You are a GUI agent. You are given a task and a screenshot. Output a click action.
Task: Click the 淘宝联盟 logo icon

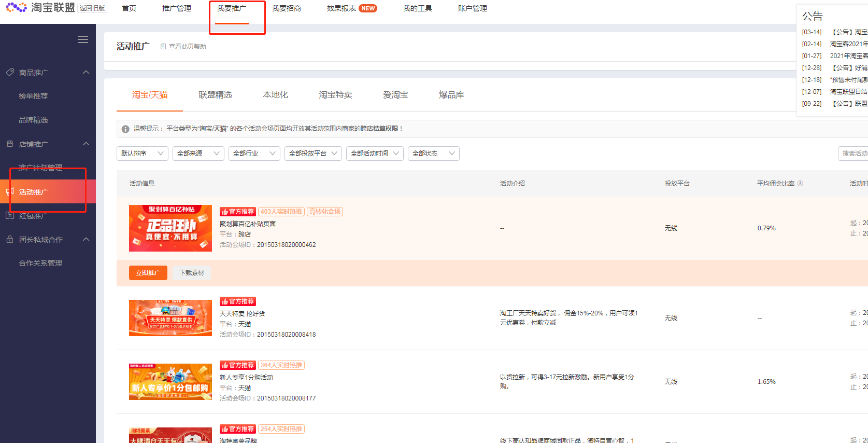(x=16, y=8)
